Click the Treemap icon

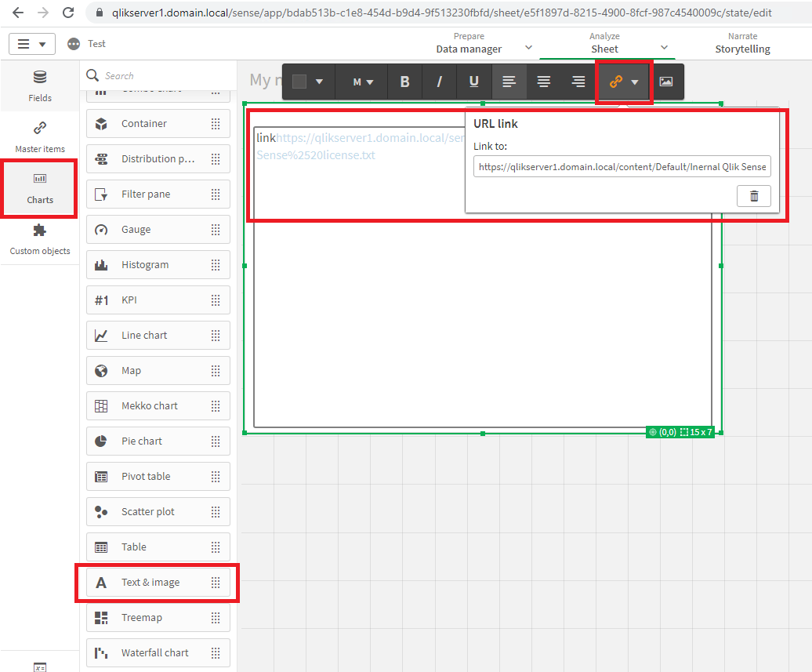(101, 618)
